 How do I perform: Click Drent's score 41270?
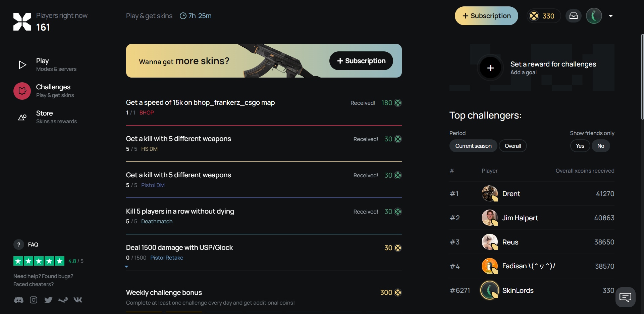[x=605, y=194]
